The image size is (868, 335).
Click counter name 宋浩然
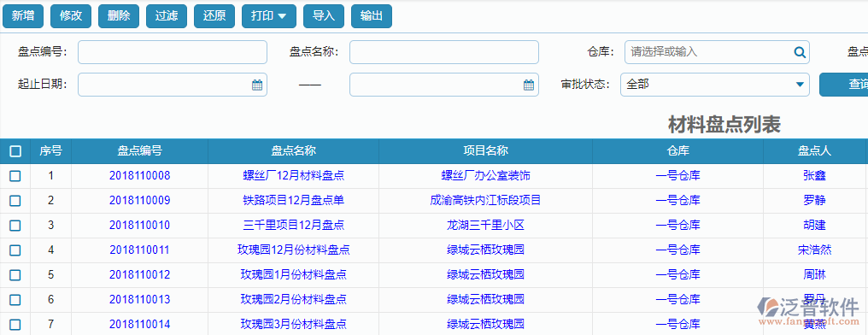(814, 250)
